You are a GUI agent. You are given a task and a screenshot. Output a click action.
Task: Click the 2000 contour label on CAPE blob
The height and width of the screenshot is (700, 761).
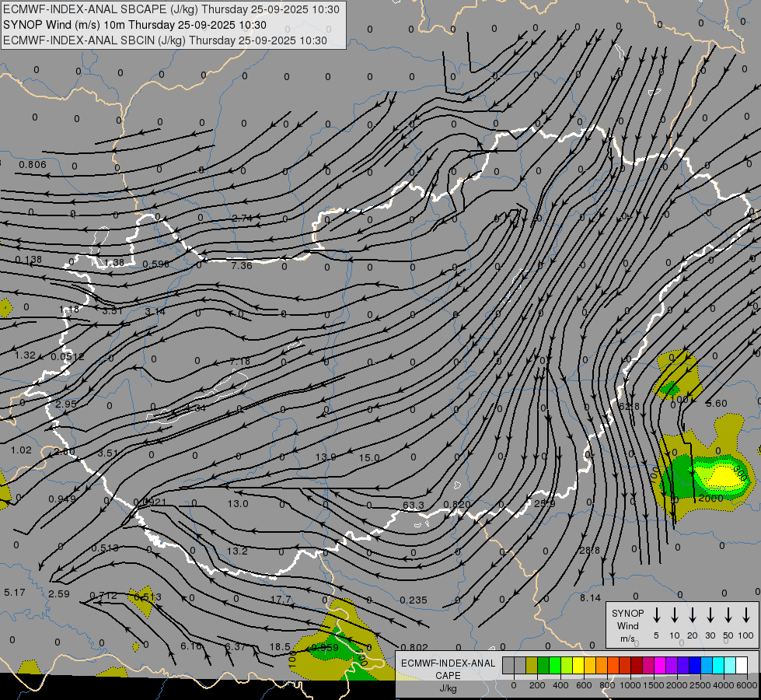[711, 499]
